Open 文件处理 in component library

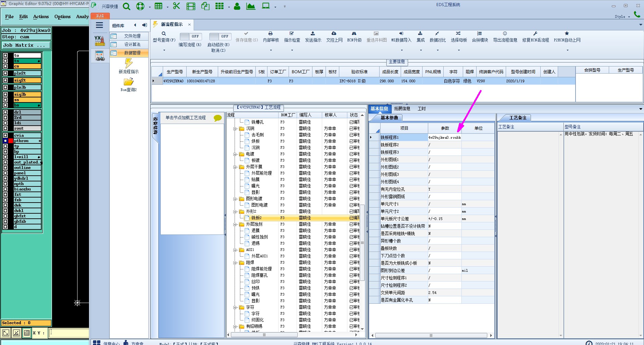click(x=129, y=36)
